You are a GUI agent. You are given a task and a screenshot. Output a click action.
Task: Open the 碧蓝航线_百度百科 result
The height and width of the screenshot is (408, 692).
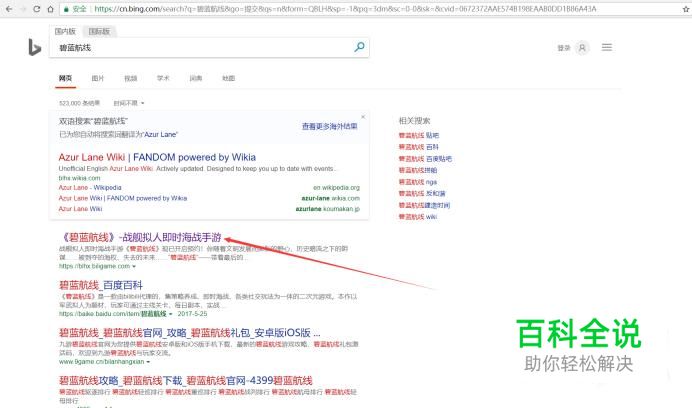coord(101,285)
